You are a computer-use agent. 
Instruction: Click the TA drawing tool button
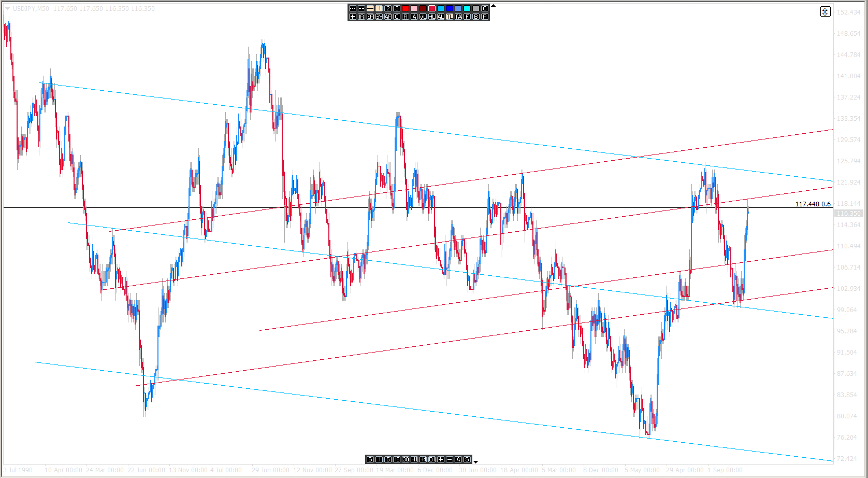(x=458, y=17)
